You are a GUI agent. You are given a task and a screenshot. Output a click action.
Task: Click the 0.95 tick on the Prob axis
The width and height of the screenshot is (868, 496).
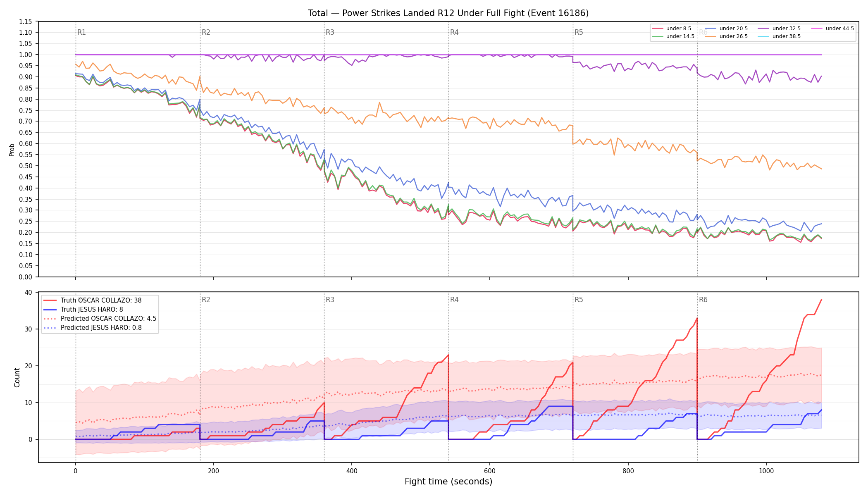pos(25,66)
